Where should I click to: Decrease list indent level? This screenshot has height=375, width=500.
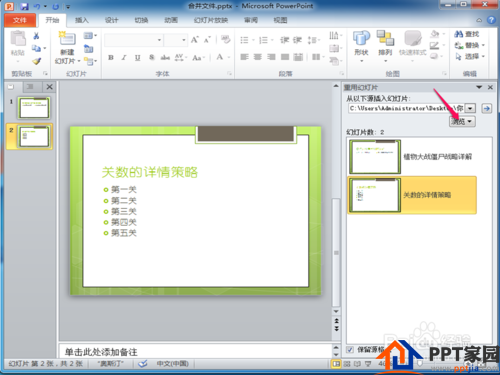click(284, 40)
